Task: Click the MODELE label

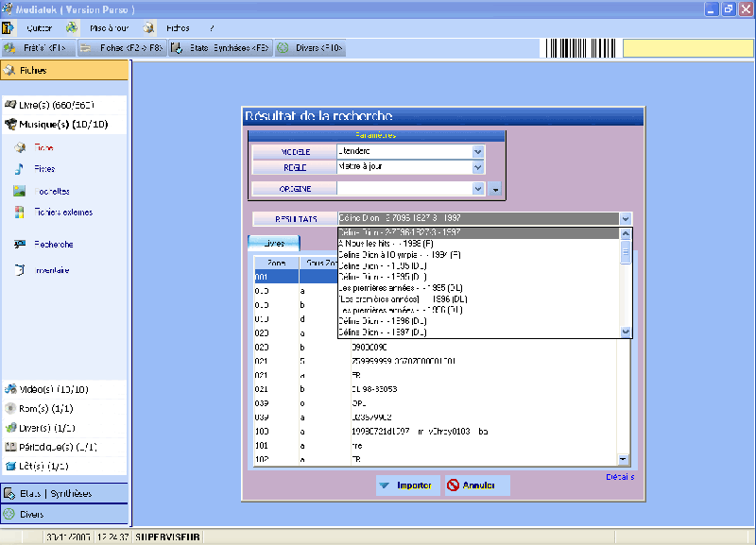Action: [296, 152]
